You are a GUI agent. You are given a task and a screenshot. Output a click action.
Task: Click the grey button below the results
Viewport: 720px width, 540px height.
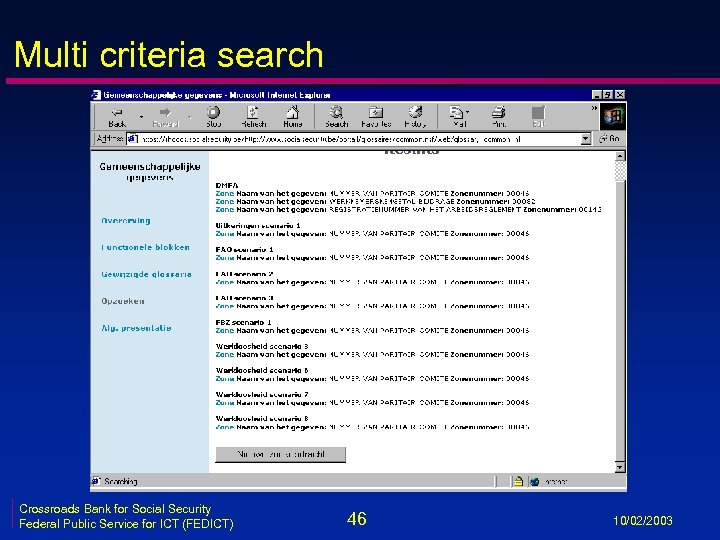click(x=281, y=455)
